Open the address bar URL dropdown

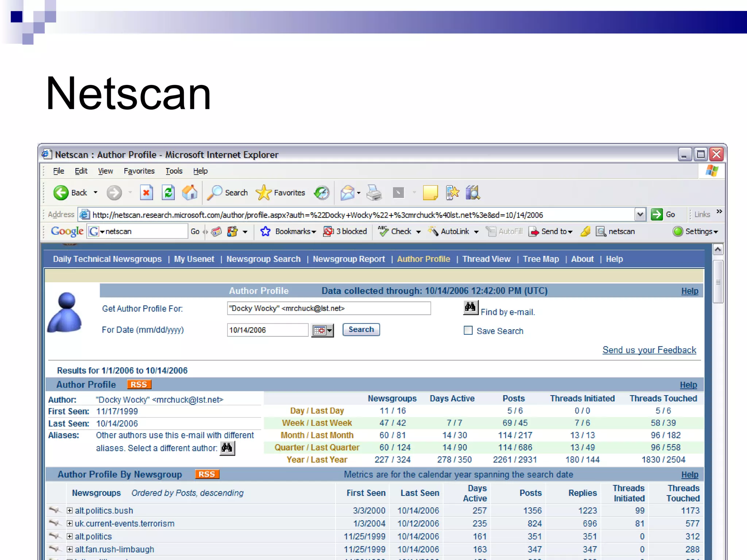[x=640, y=214]
